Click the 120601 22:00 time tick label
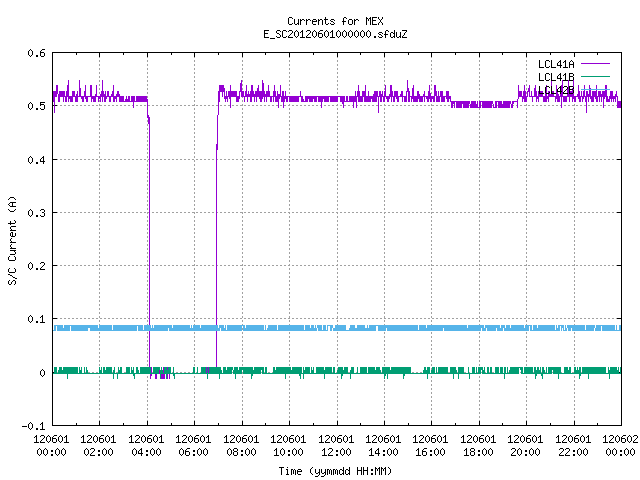 [573, 446]
